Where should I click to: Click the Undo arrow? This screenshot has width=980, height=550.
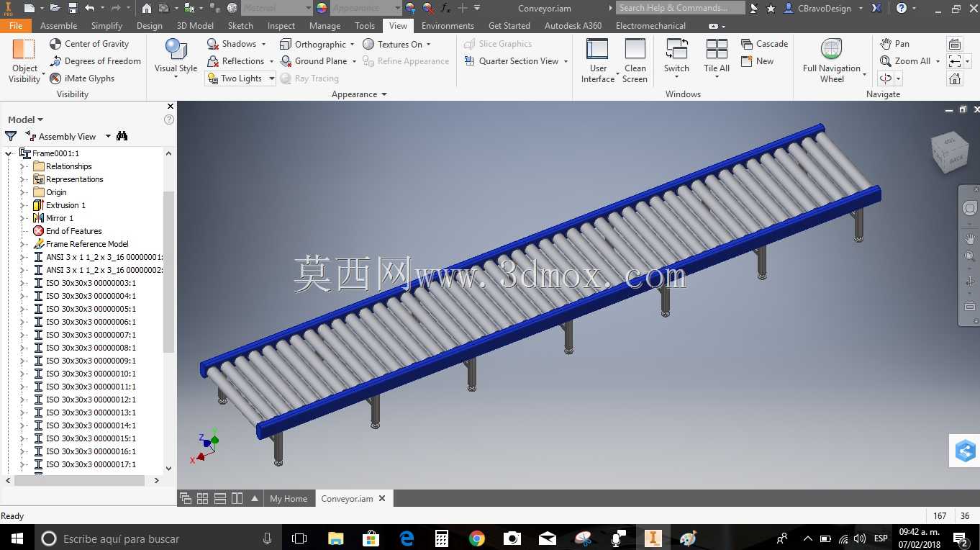90,8
